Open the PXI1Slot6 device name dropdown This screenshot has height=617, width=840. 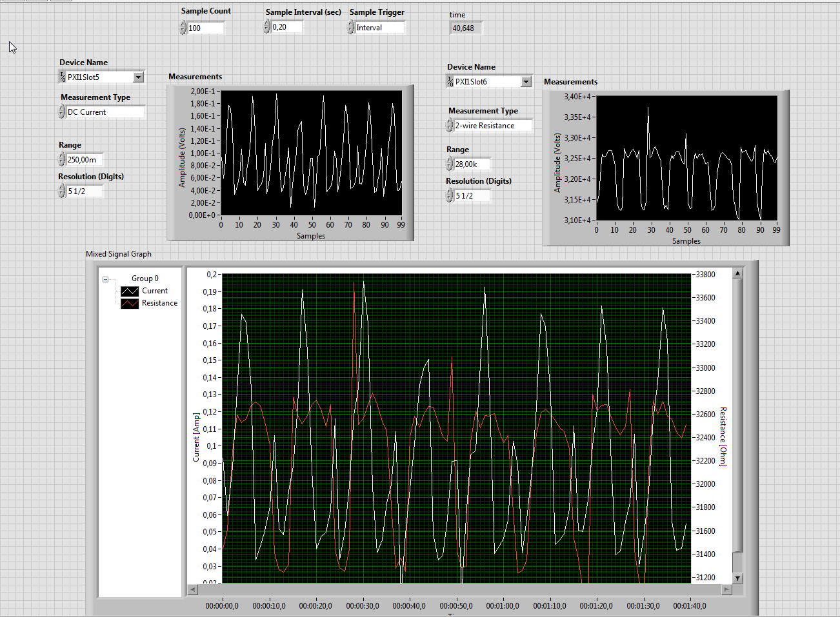526,82
